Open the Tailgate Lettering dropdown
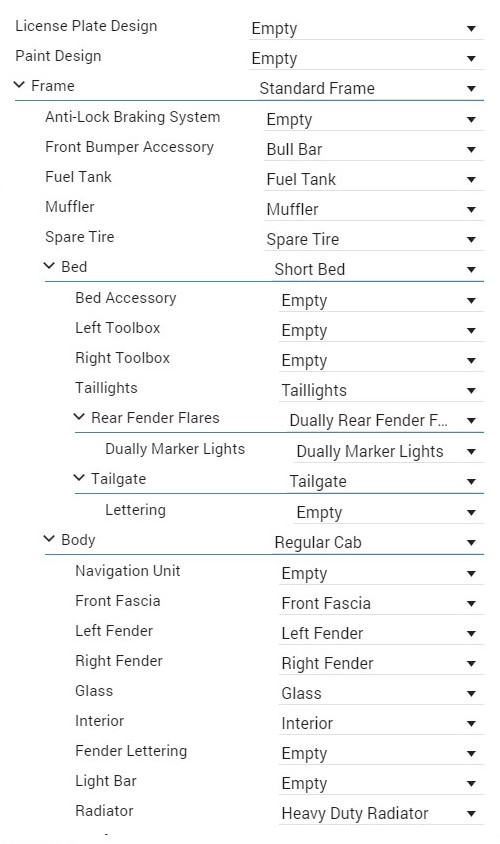Image resolution: width=500 pixels, height=844 pixels. 389,512
